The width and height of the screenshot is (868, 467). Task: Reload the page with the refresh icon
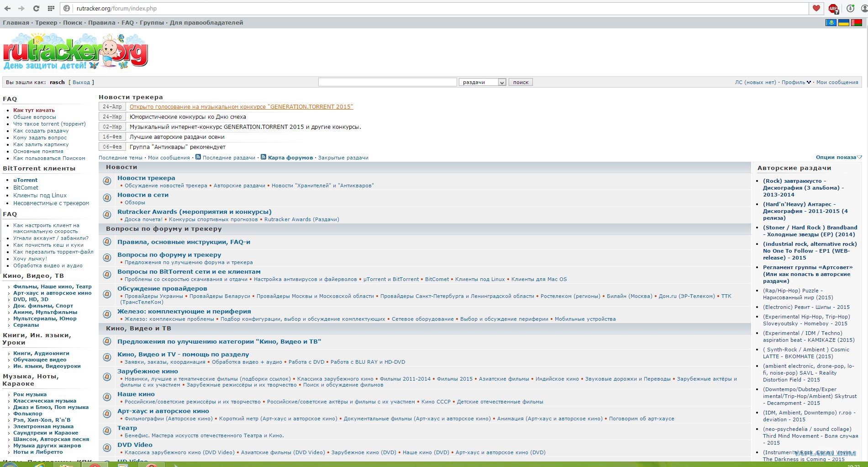36,8
